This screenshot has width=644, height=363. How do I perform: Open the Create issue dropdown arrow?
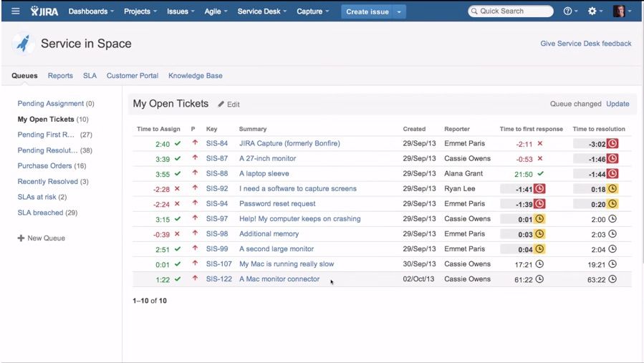(x=399, y=12)
